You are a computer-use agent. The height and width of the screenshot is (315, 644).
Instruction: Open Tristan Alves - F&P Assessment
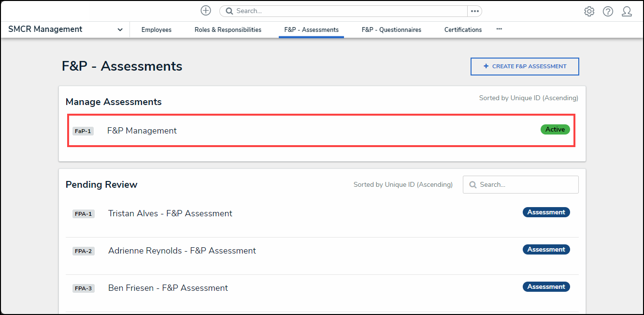pos(170,213)
